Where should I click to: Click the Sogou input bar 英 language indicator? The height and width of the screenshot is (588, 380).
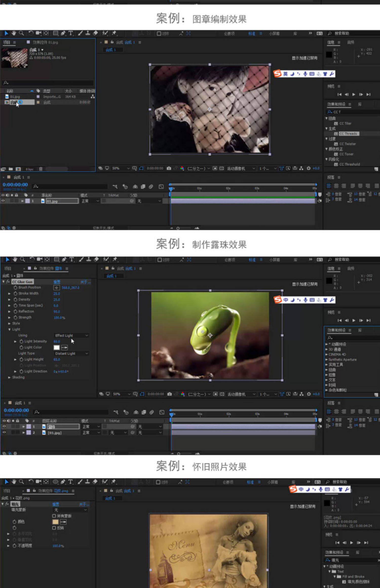click(x=286, y=74)
